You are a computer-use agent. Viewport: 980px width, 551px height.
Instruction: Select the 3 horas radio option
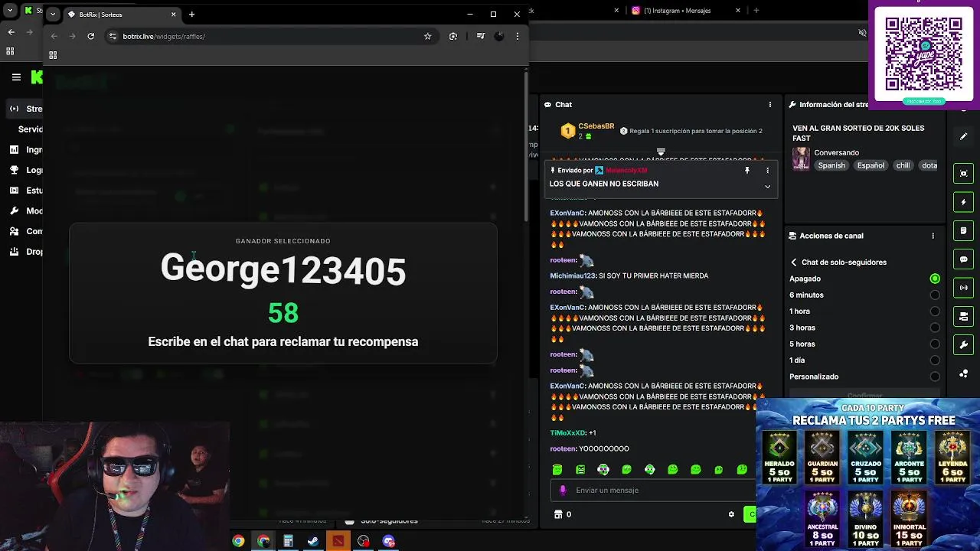click(935, 328)
